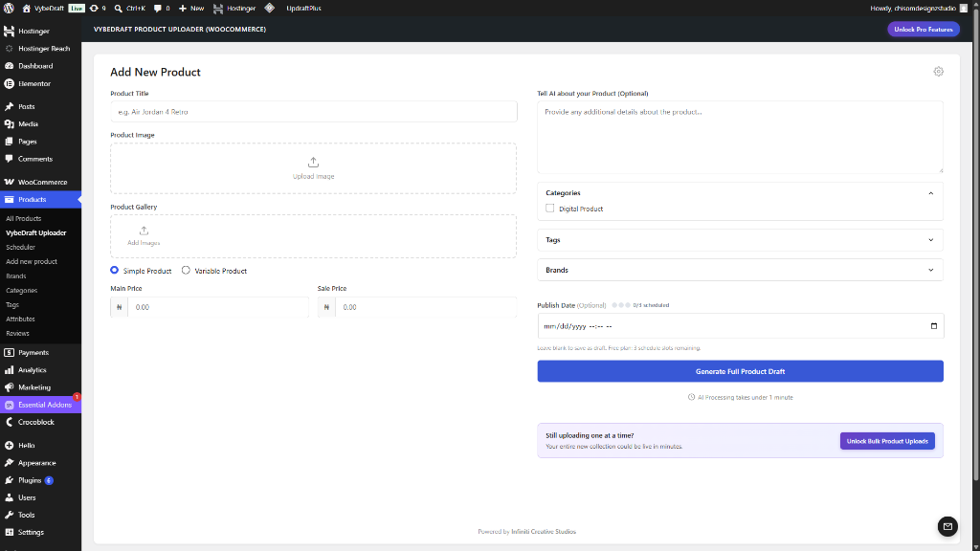Open the Ctrl+K search icon
The image size is (980, 551).
pyautogui.click(x=118, y=8)
